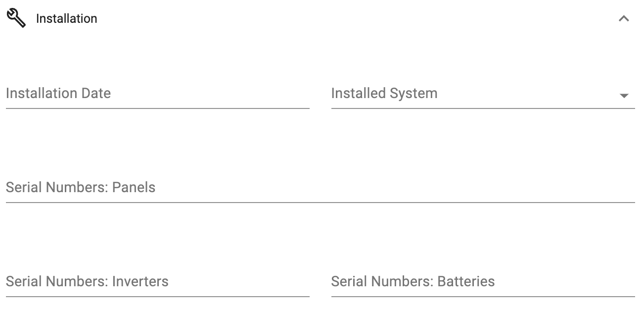Focus the Installation Date field
Screen dimensions: 644x313
click(158, 94)
